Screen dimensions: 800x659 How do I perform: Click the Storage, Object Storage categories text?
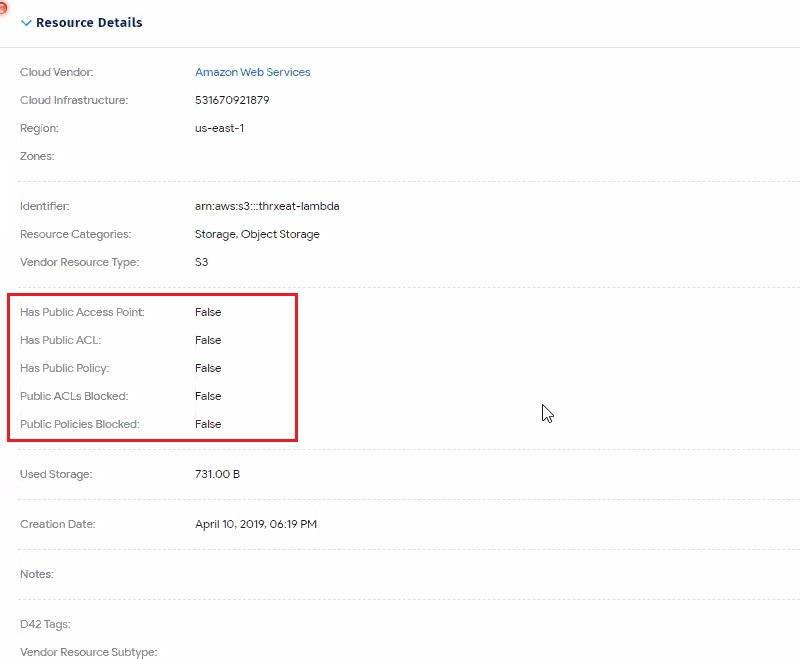click(x=257, y=234)
